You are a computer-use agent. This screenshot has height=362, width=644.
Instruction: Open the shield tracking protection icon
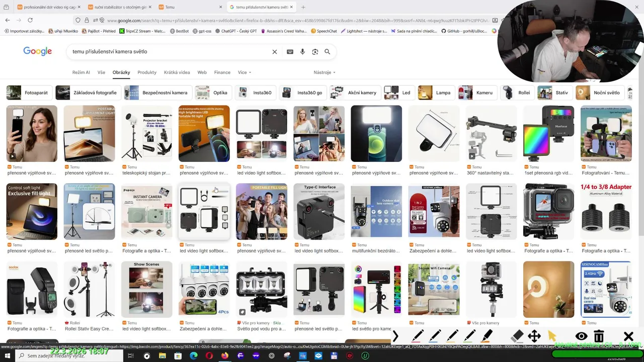click(77, 20)
